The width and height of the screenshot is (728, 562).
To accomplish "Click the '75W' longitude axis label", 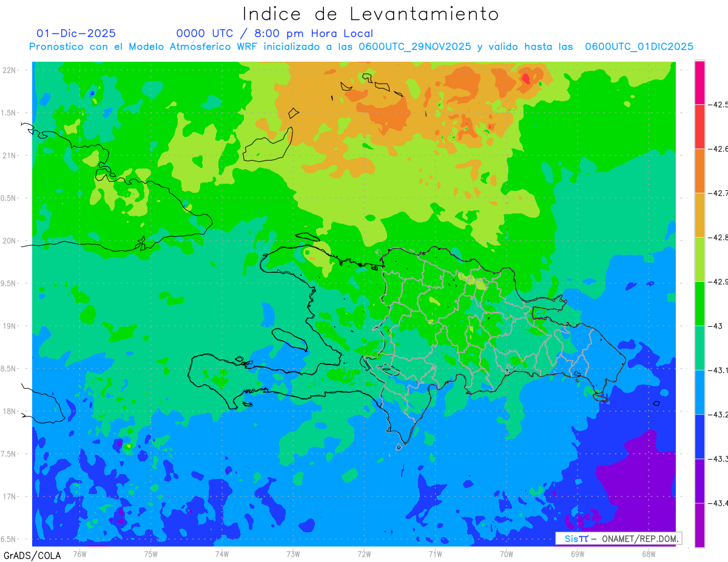I will click(151, 554).
